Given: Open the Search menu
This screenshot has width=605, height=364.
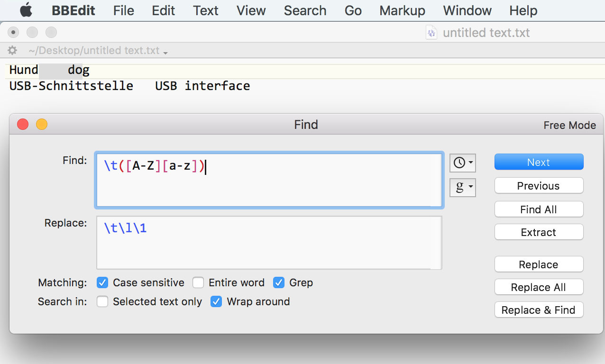Looking at the screenshot, I should [x=305, y=10].
